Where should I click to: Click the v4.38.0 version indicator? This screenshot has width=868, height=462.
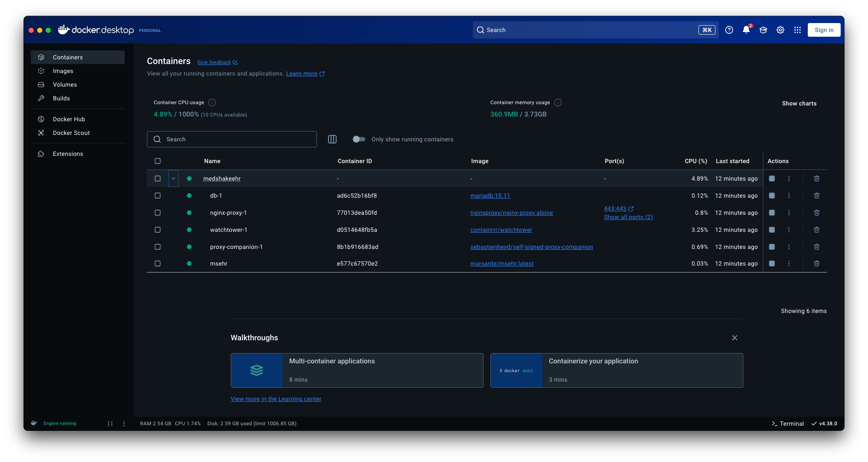[824, 424]
